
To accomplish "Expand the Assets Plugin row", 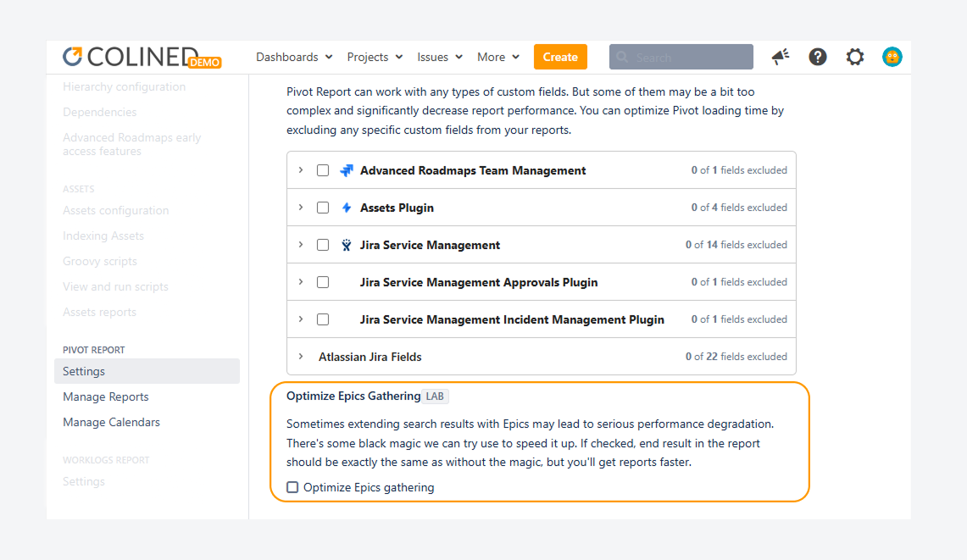I will coord(301,208).
